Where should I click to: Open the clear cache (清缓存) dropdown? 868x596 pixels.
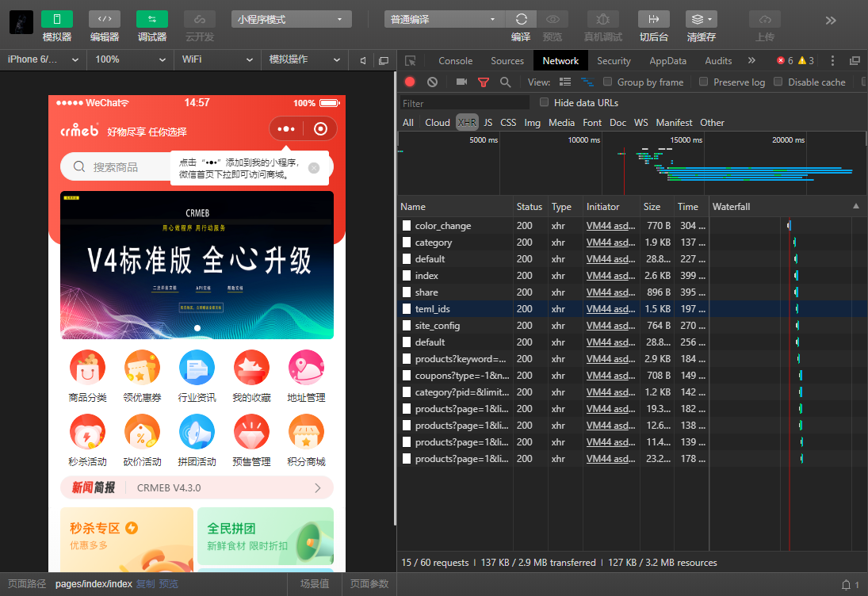[x=702, y=19]
